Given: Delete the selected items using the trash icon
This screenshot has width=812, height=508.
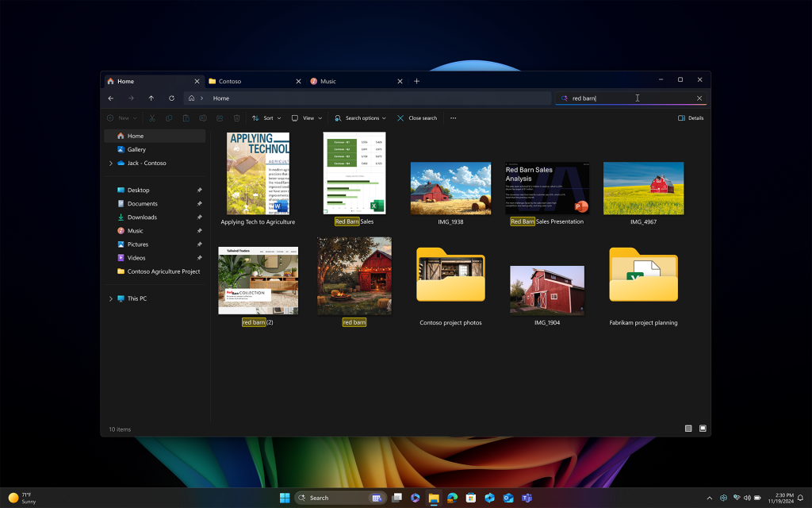Looking at the screenshot, I should 236,117.
